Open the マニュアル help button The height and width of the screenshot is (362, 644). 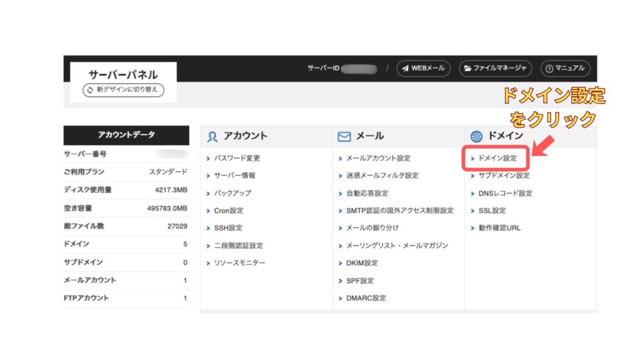(x=565, y=68)
